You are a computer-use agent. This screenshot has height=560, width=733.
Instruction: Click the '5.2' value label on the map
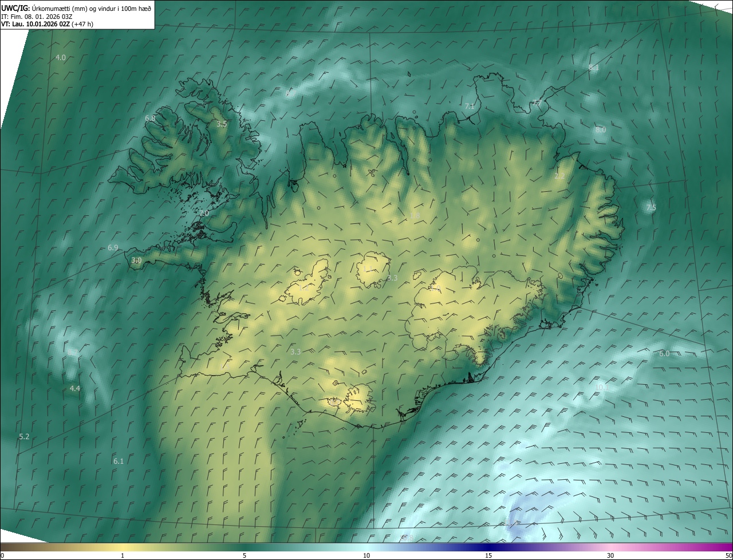[24, 437]
